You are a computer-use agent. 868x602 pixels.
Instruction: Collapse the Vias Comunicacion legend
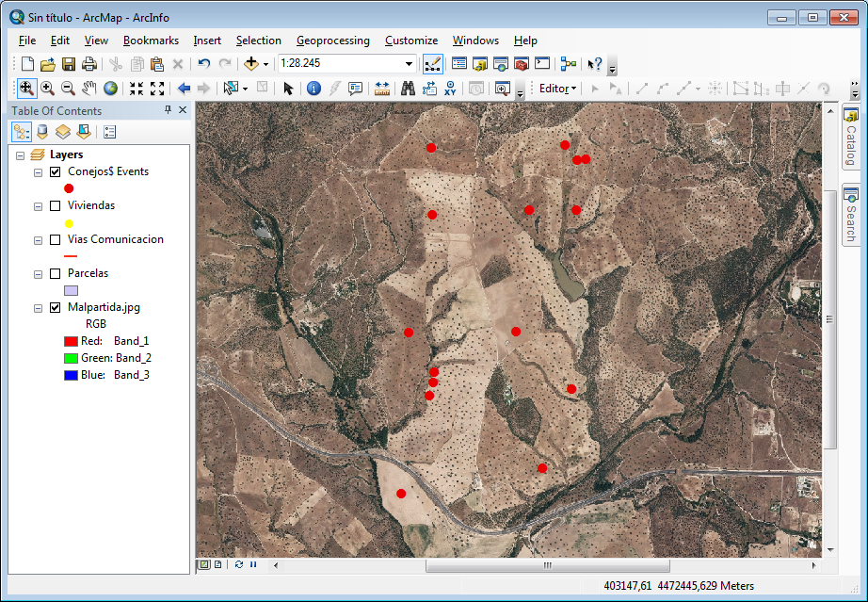[x=38, y=240]
